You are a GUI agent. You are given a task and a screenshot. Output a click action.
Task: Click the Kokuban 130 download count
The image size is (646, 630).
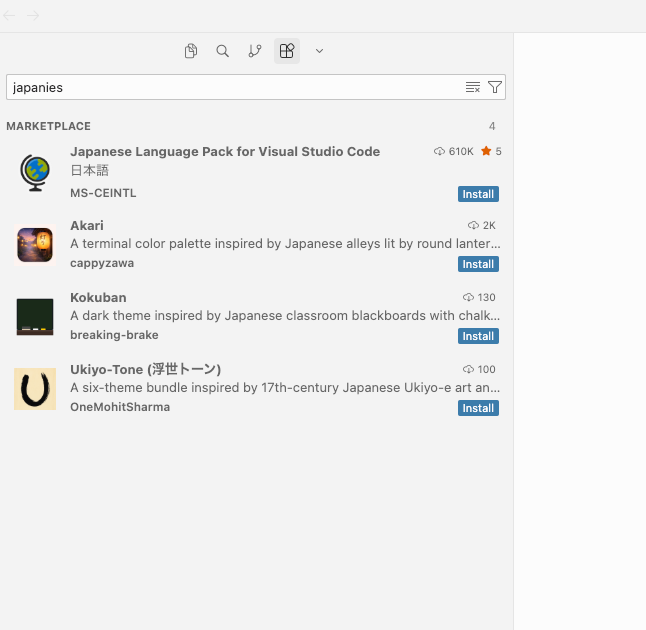pos(479,297)
